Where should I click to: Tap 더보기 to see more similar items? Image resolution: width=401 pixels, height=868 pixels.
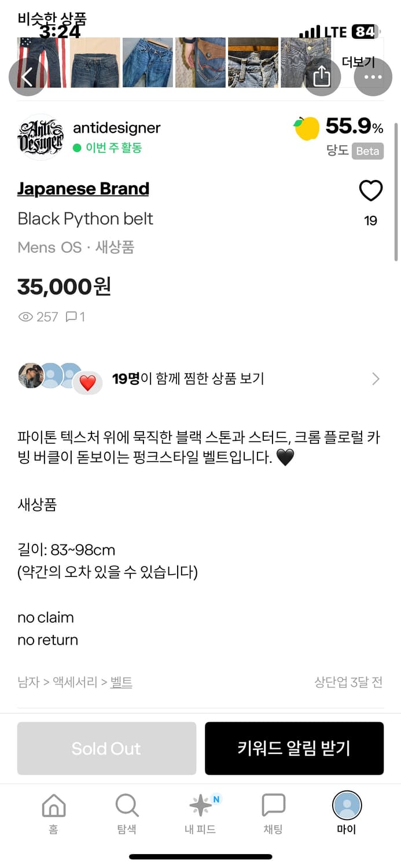tap(358, 62)
